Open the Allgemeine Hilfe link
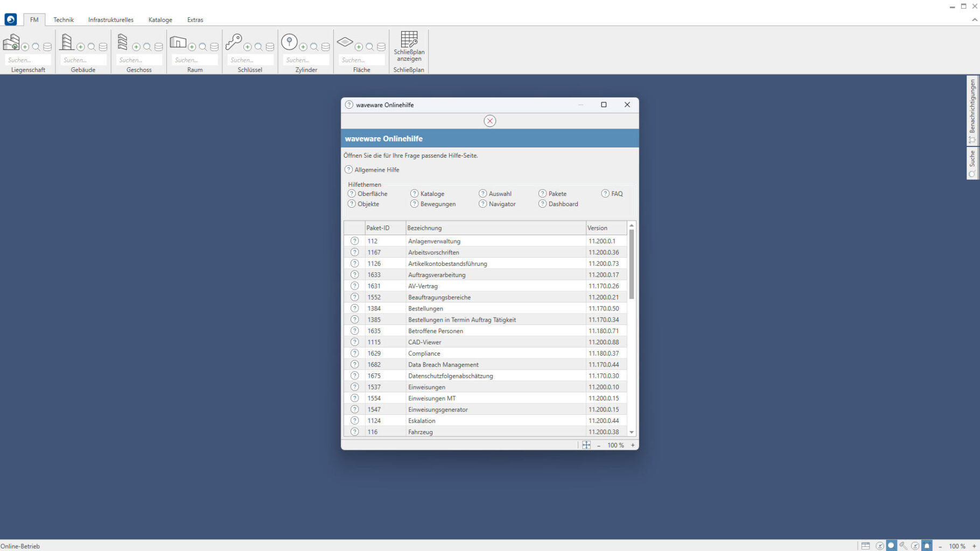 pyautogui.click(x=376, y=170)
